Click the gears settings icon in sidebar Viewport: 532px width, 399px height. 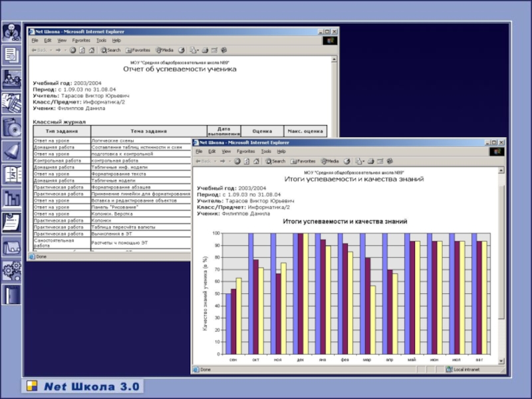pyautogui.click(x=11, y=271)
